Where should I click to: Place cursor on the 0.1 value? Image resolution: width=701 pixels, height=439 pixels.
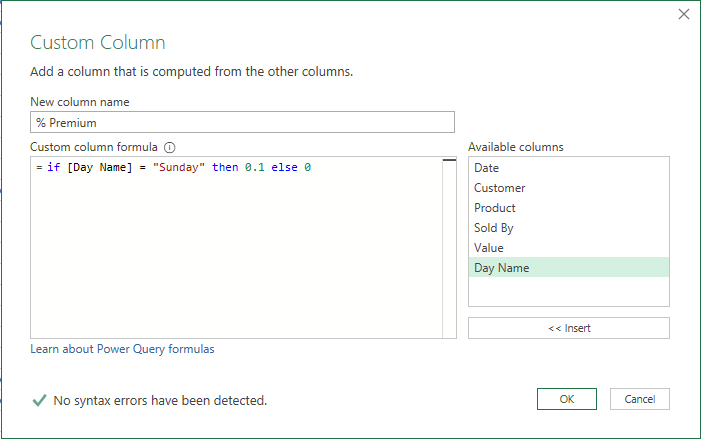pos(254,167)
